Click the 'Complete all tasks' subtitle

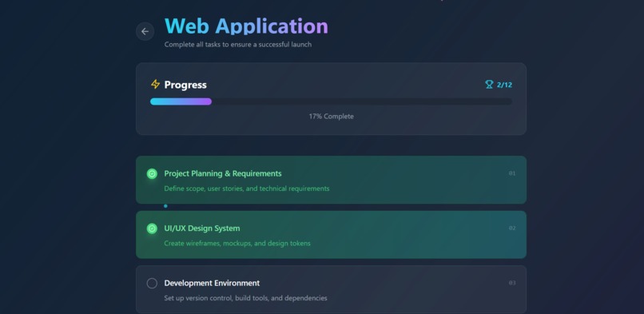click(x=238, y=44)
